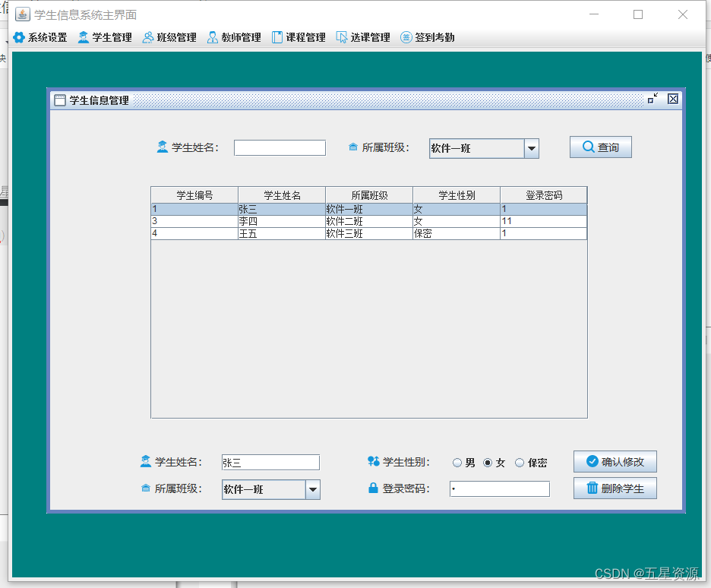Click the 所属班级 column header
The height and width of the screenshot is (588, 711).
click(369, 195)
